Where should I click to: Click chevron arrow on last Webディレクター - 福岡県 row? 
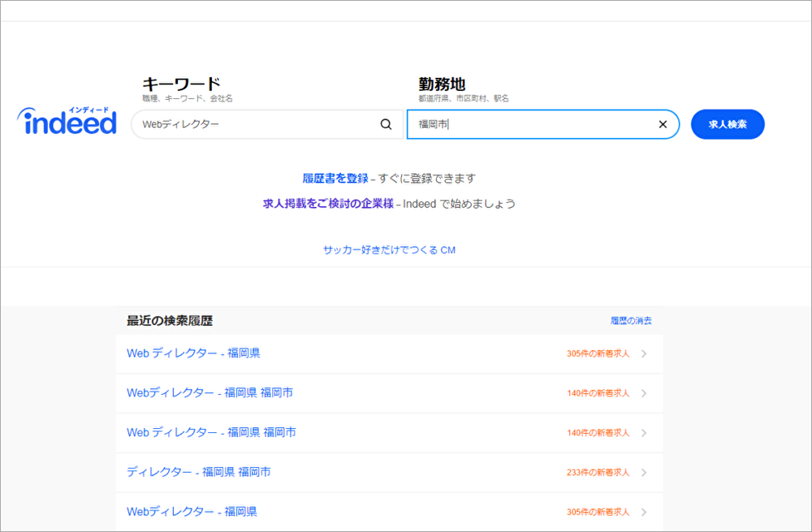point(644,512)
